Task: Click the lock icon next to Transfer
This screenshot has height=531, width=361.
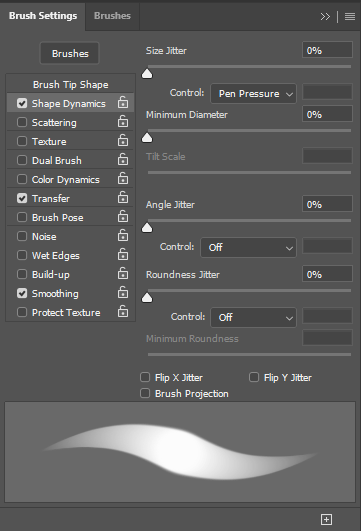Action: (x=123, y=197)
